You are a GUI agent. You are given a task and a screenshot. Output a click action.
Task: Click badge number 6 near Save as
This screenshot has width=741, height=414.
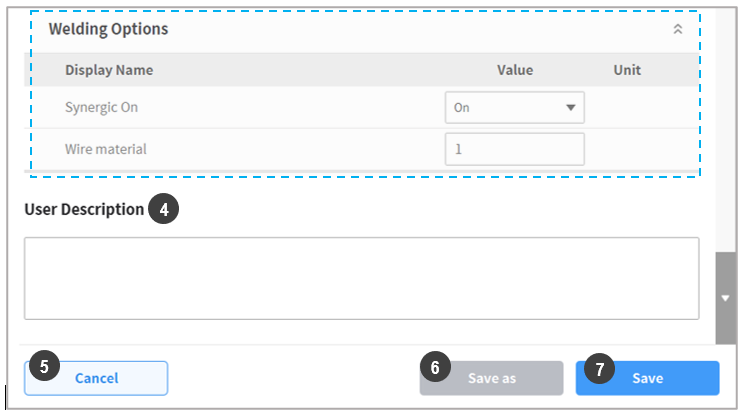(434, 366)
